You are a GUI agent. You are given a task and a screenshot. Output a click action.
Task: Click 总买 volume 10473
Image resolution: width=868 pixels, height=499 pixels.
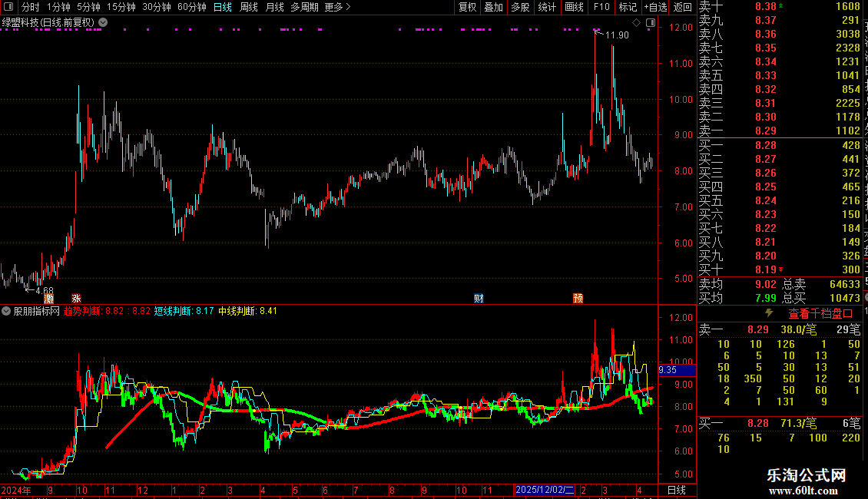(845, 298)
